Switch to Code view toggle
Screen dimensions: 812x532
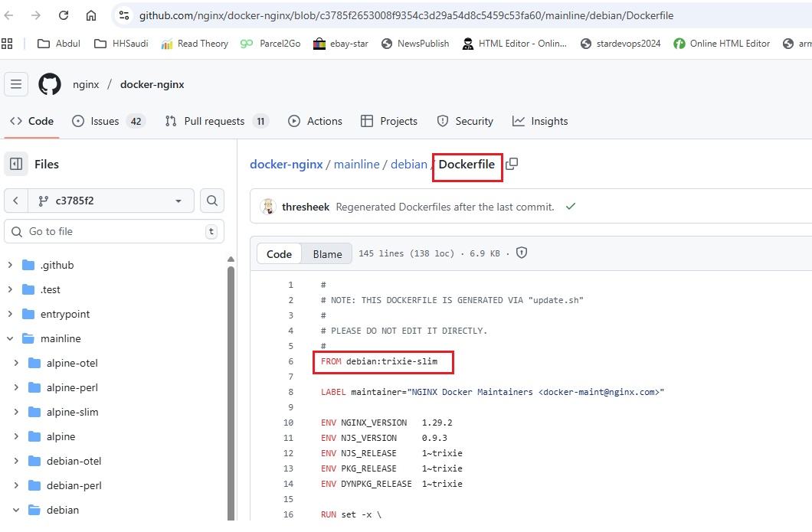click(279, 254)
